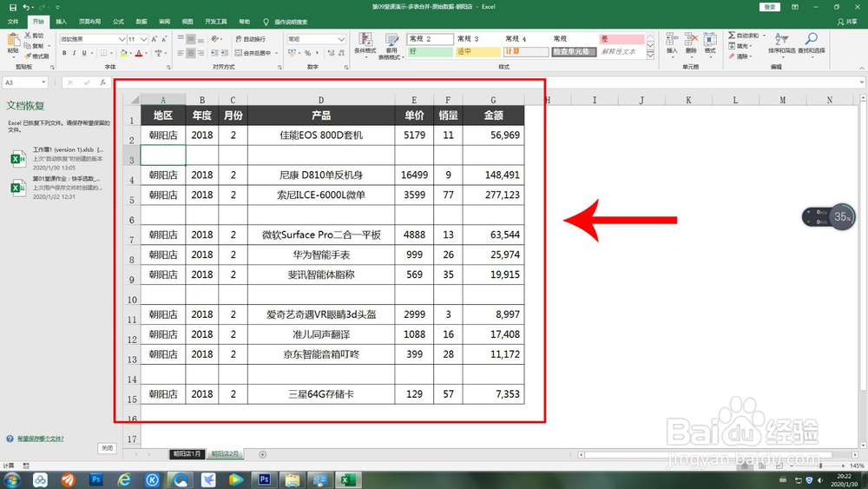This screenshot has height=489, width=868.
Task: Select the Format Painter (格式刷) brush
Action: tap(28, 56)
